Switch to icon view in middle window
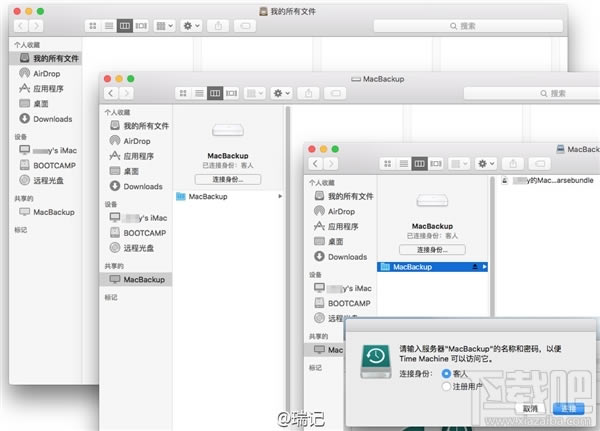 (x=183, y=93)
